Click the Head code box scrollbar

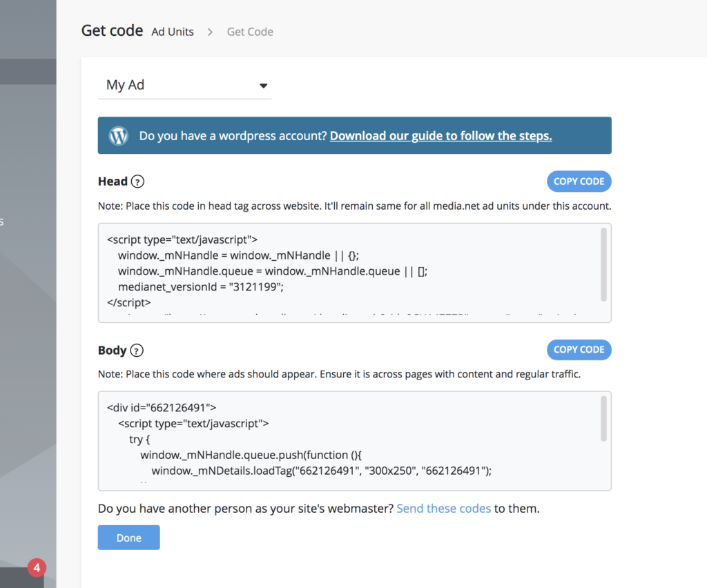point(603,264)
